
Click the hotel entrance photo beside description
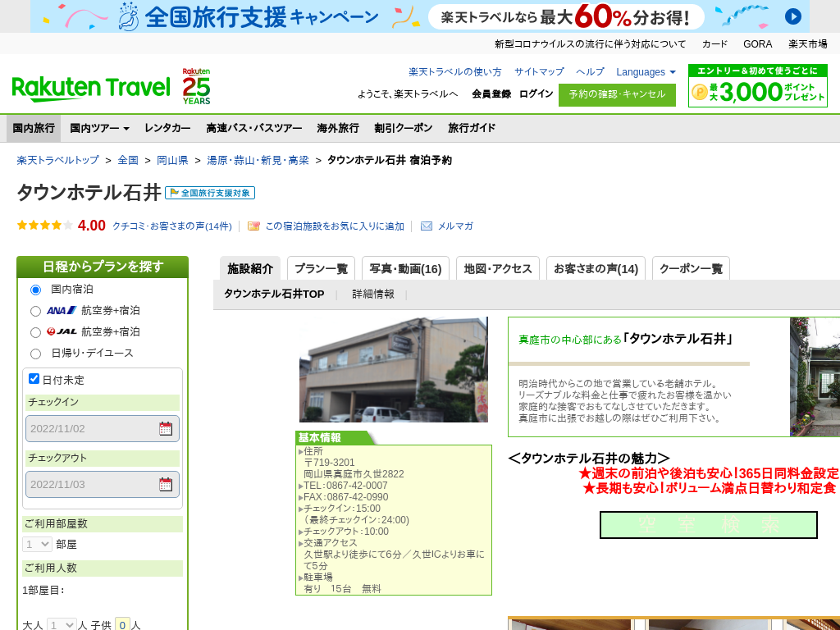point(815,377)
